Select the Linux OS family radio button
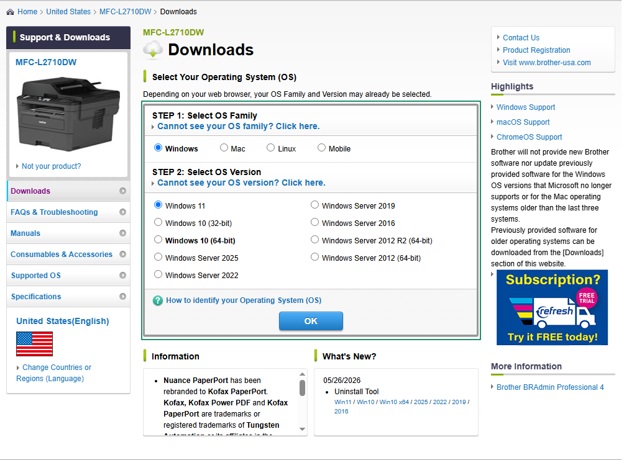 click(271, 148)
